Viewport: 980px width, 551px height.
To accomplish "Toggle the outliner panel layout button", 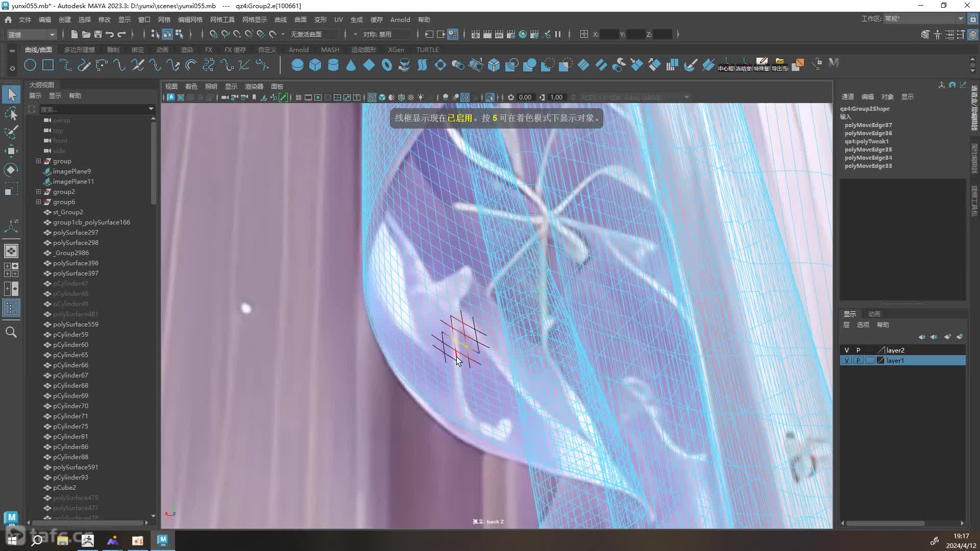I will click(11, 308).
